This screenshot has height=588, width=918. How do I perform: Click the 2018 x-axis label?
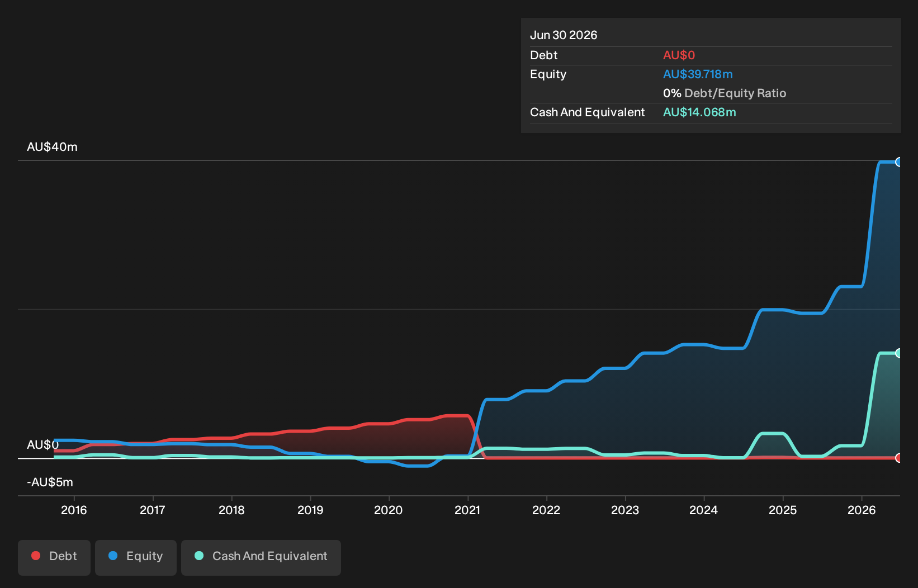tap(231, 510)
